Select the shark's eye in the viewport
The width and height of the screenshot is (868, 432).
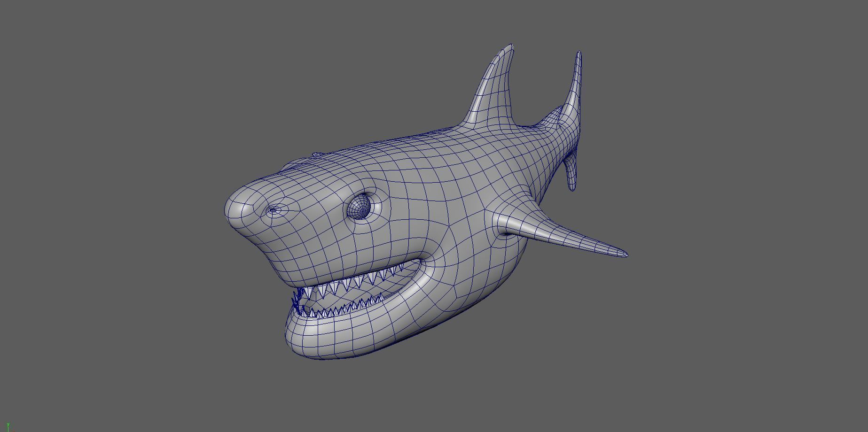click(x=360, y=207)
